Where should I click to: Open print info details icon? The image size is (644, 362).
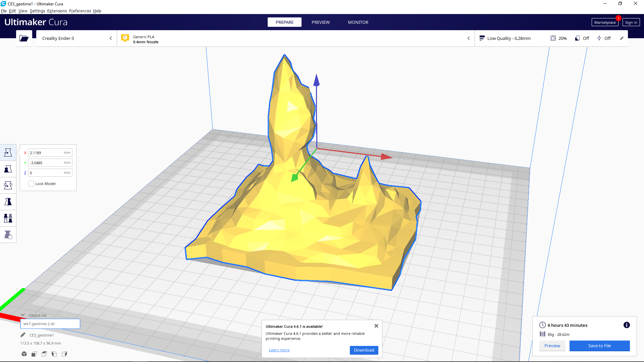(x=627, y=325)
